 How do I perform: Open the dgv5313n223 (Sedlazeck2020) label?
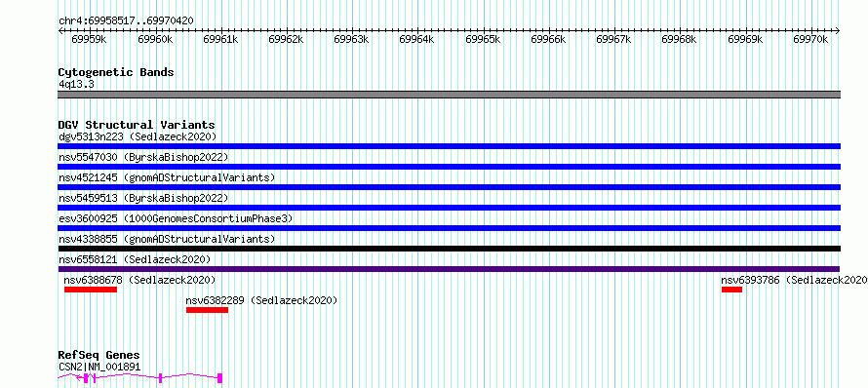coord(138,136)
